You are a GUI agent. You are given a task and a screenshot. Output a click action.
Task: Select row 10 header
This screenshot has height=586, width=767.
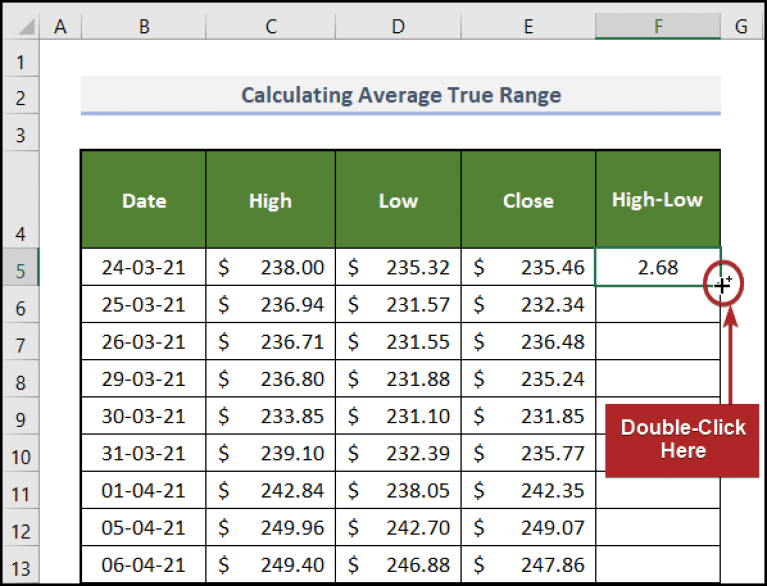21,453
